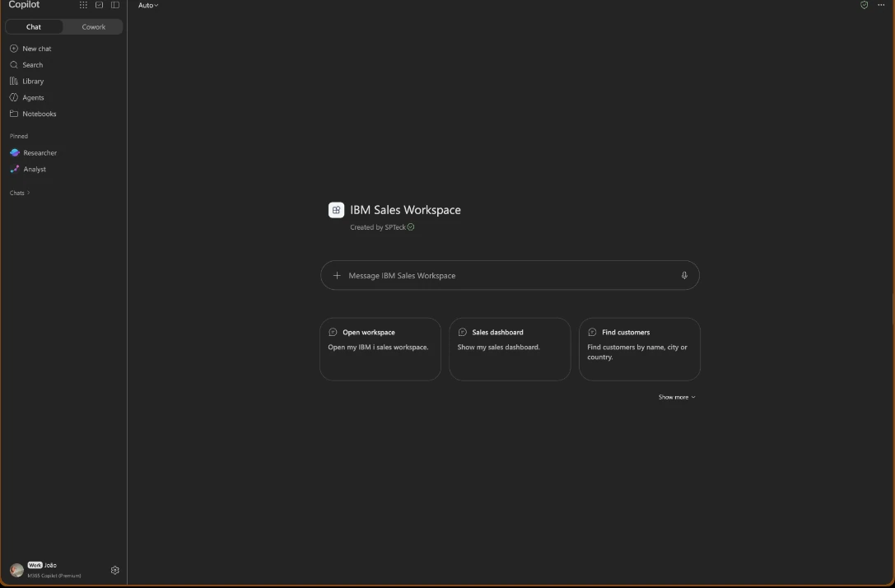Expand Show more prompts
895x588 pixels.
(677, 397)
